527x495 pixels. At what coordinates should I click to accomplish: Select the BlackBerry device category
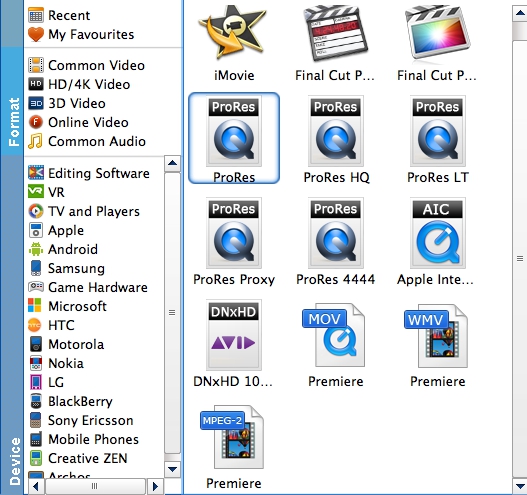click(80, 402)
